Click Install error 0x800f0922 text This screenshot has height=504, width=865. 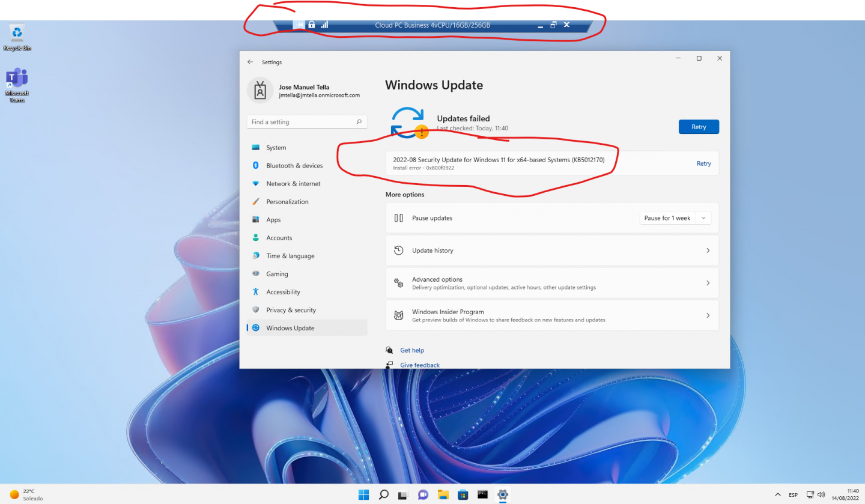(x=423, y=168)
